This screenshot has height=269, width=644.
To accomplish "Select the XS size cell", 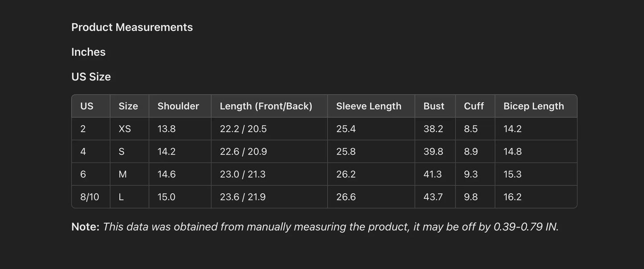I will tap(125, 129).
